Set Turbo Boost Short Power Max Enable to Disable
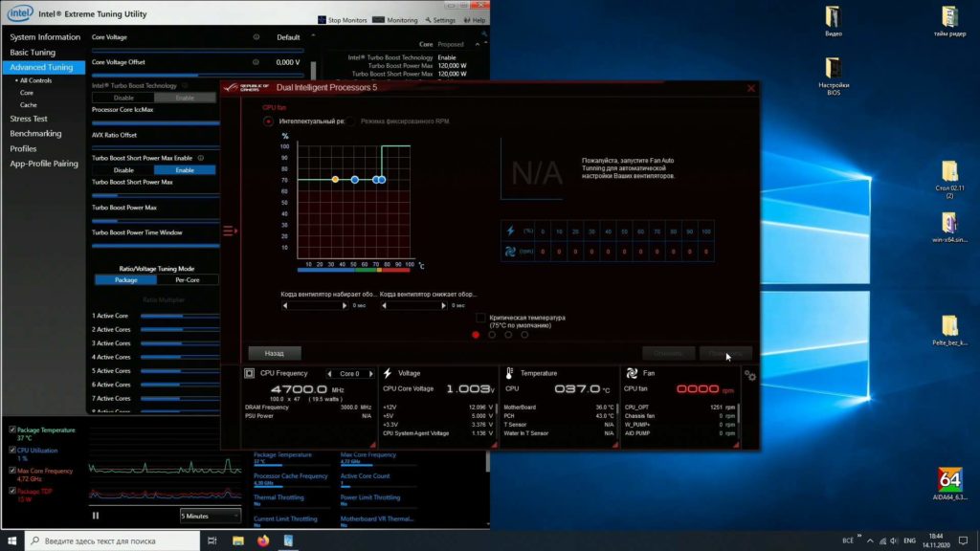Viewport: 980px width, 551px height. (123, 170)
